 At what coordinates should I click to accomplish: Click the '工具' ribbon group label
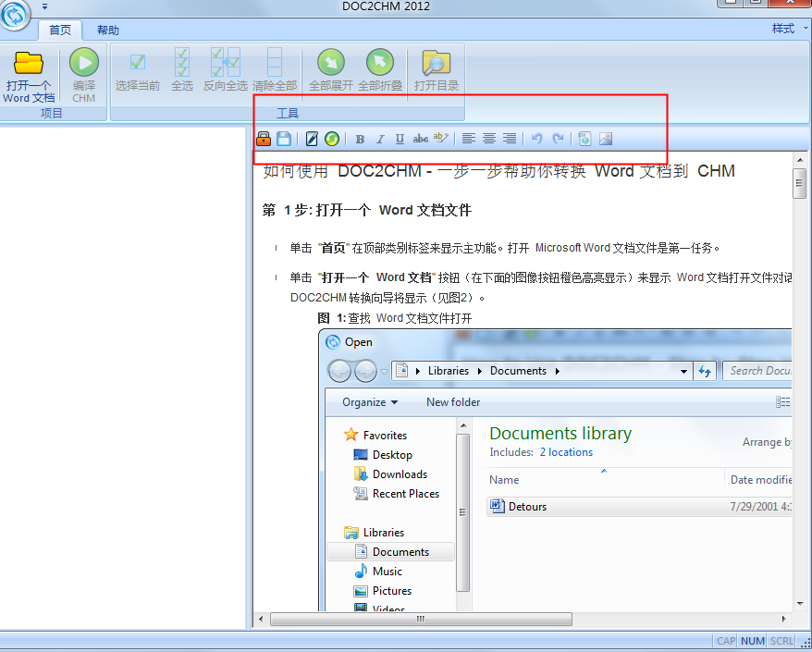[288, 114]
